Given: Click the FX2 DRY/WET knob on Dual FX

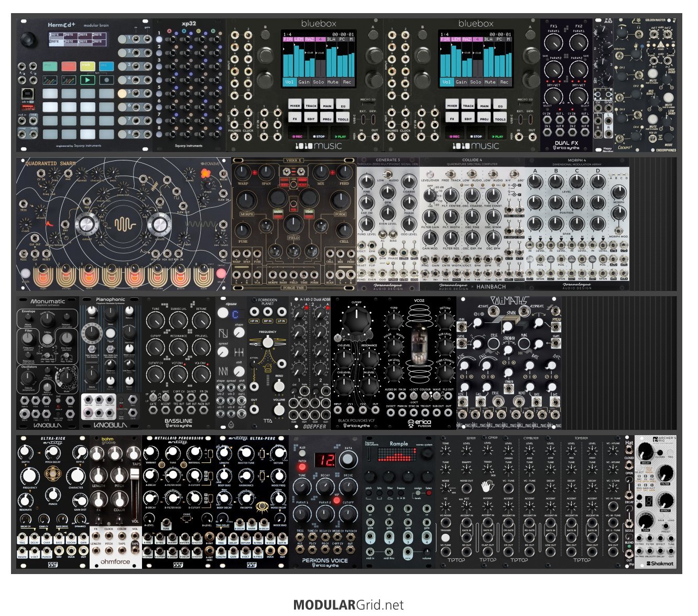Looking at the screenshot, I should pyautogui.click(x=579, y=95).
